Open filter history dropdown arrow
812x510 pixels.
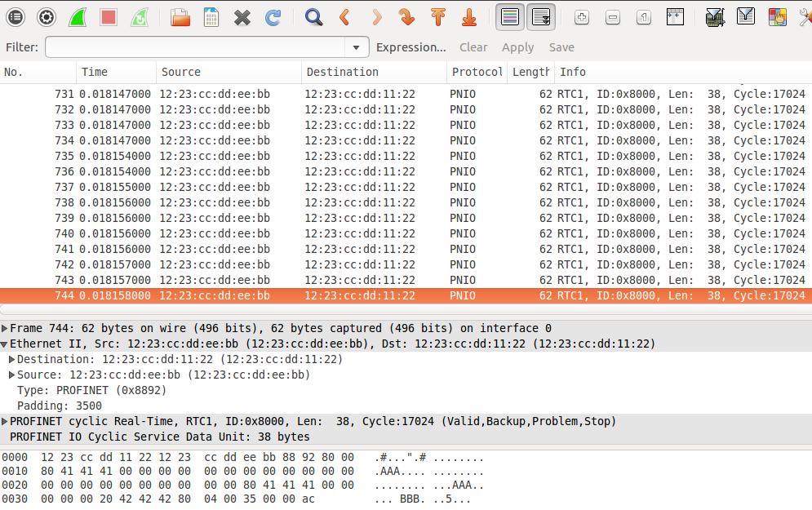coord(357,47)
